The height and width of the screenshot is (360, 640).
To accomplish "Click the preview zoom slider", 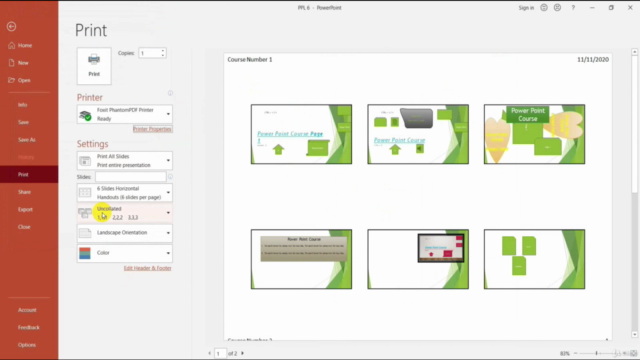I will [596, 353].
